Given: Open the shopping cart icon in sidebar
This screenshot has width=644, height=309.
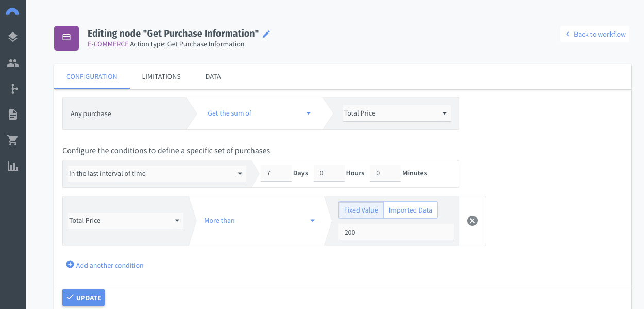Looking at the screenshot, I should 13,140.
